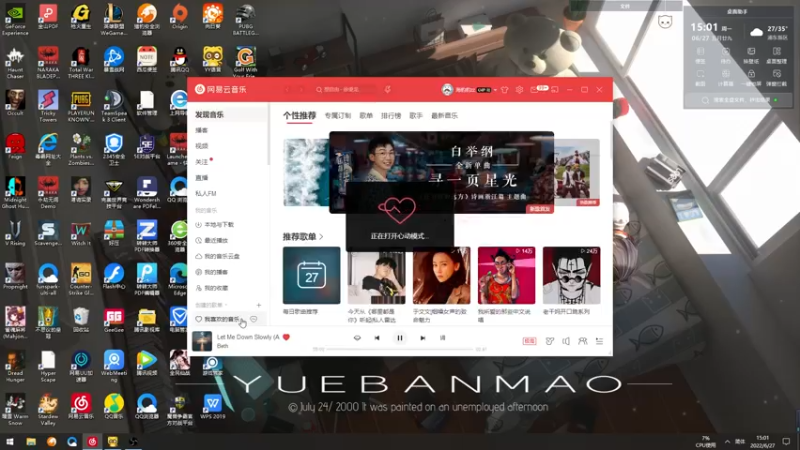Toggle heartbeat mode icon beside 我喜欢的音乐
Screen dimensions: 800x450
tap(254, 319)
